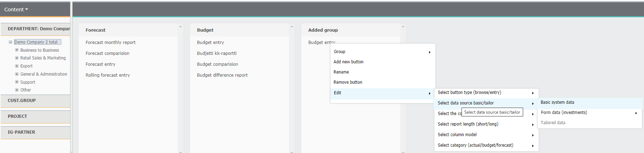Expand the Support tree node
This screenshot has width=644, height=153.
pyautogui.click(x=17, y=82)
